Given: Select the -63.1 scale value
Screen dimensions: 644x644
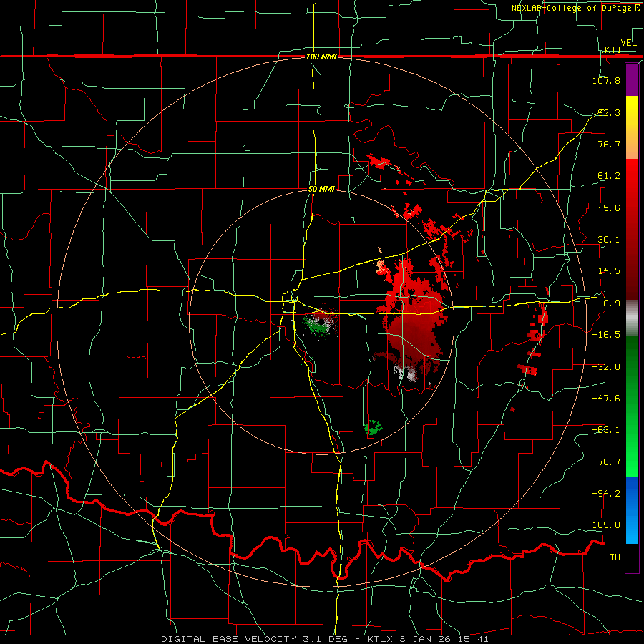Looking at the screenshot, I should point(606,429).
